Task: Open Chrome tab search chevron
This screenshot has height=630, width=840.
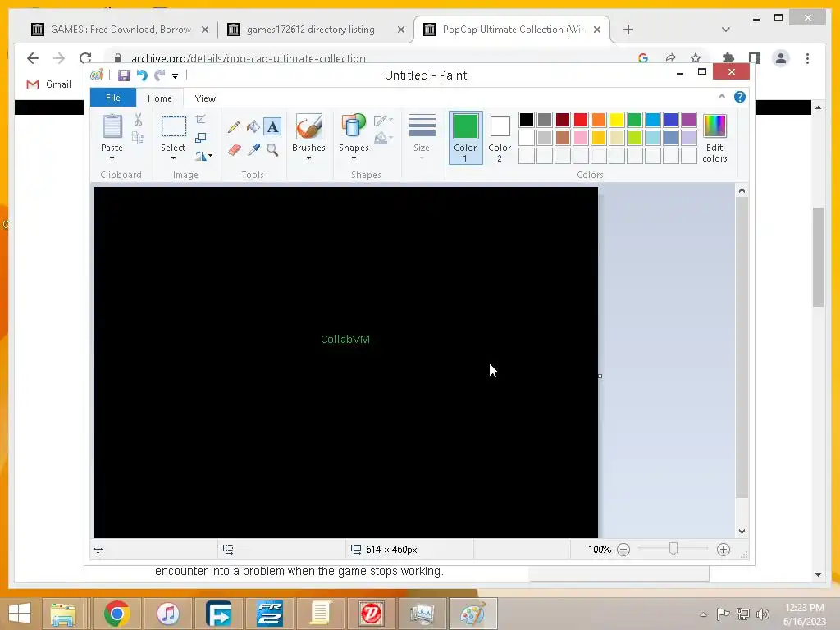Action: [726, 30]
